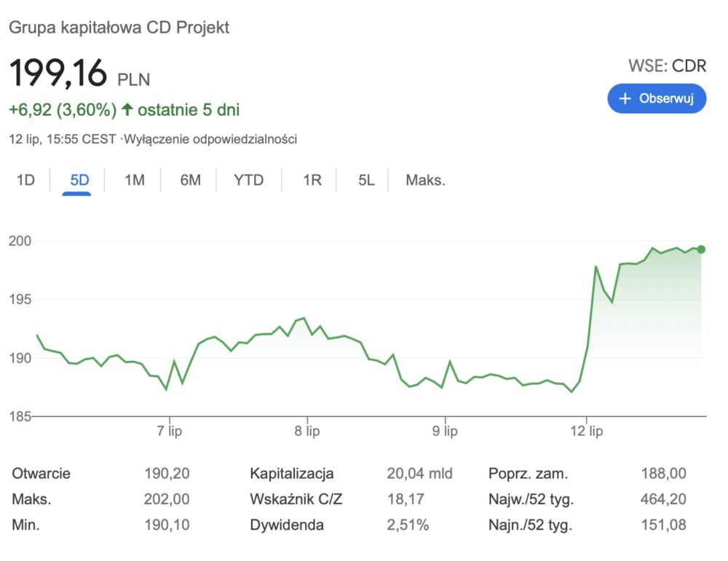728x561 pixels.
Task: Click the 200 y-axis label
Action: click(x=20, y=241)
